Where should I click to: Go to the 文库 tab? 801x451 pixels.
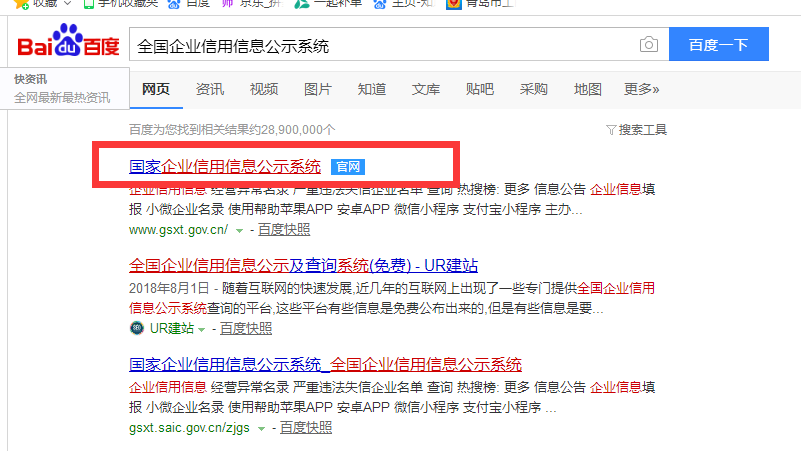pos(426,89)
